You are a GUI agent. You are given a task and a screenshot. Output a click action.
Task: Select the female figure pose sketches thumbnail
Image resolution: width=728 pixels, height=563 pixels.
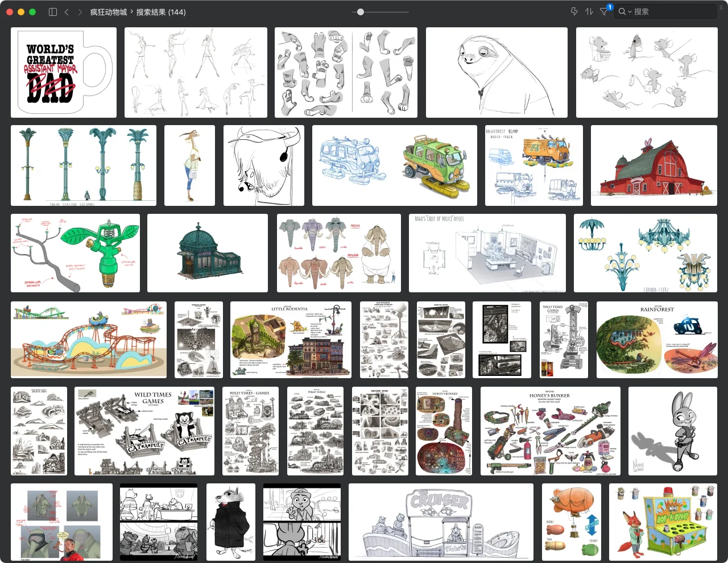click(196, 72)
